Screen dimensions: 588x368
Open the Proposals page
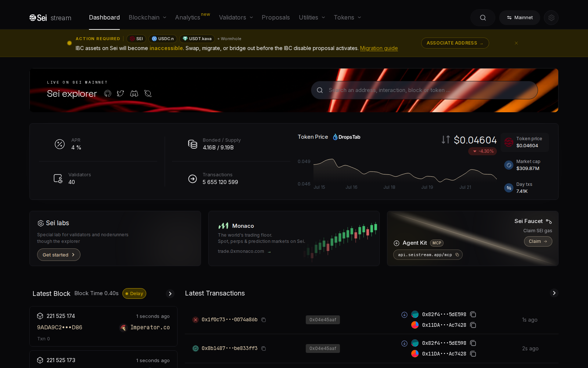(276, 17)
